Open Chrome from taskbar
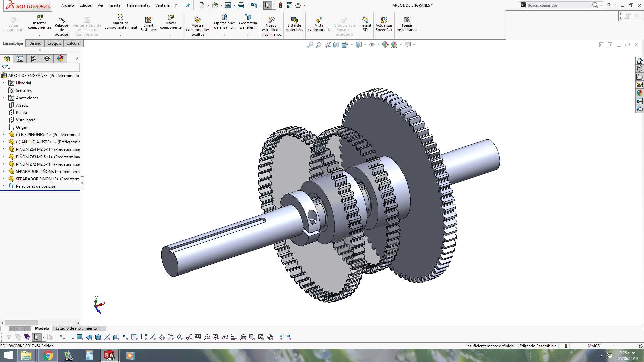Screen dimensions: 644x362 coord(48,355)
